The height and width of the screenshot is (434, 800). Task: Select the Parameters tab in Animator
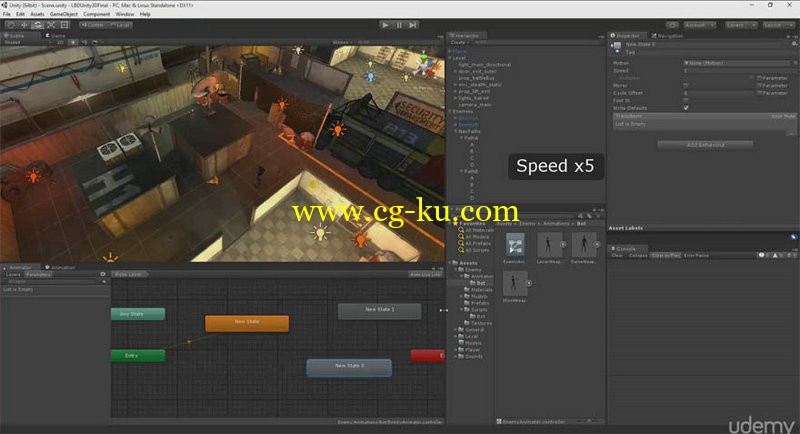click(39, 274)
